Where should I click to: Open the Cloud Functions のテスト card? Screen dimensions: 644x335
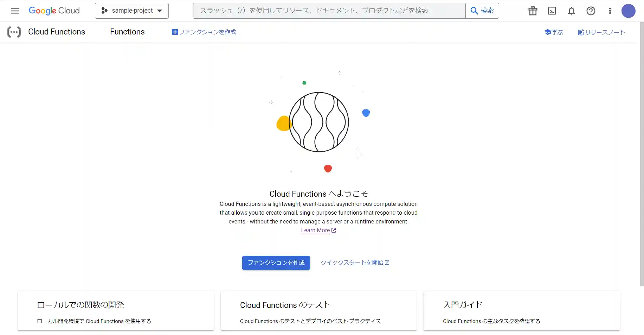pos(318,311)
